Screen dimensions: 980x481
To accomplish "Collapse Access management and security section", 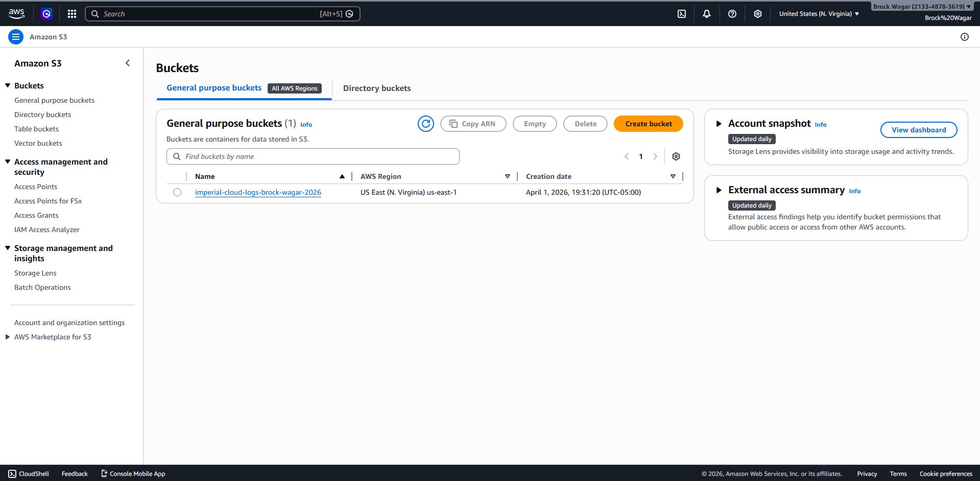I will pos(8,162).
